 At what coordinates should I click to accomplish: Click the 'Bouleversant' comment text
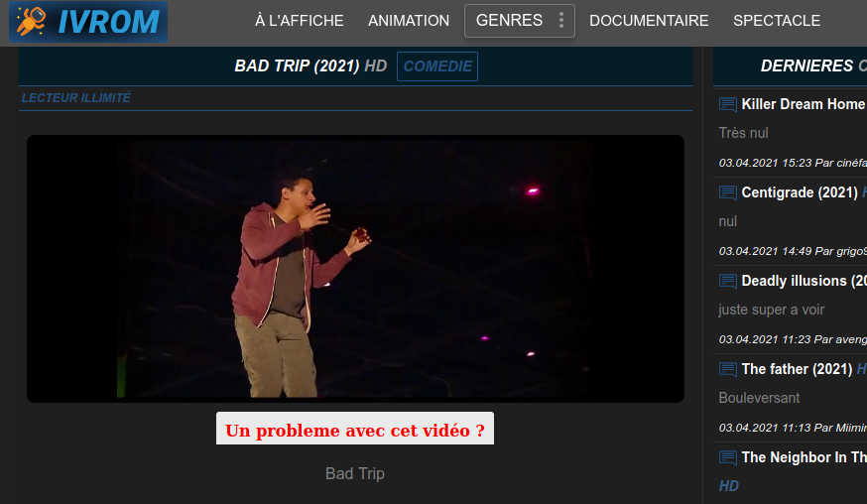[759, 398]
